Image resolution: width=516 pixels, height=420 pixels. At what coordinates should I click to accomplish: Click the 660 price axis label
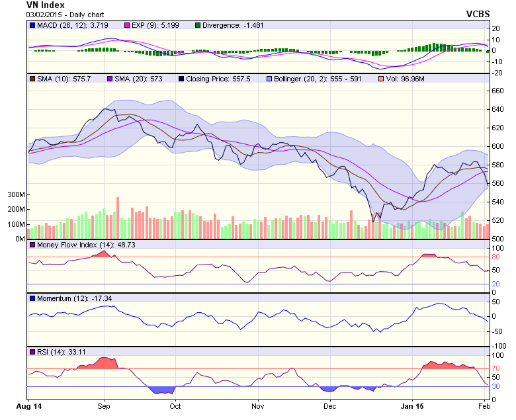pyautogui.click(x=497, y=91)
